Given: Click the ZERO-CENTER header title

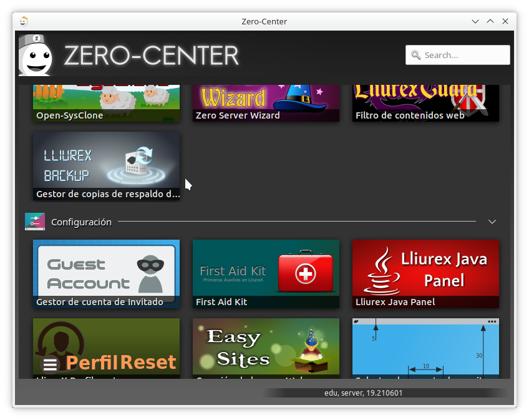Looking at the screenshot, I should click(151, 56).
